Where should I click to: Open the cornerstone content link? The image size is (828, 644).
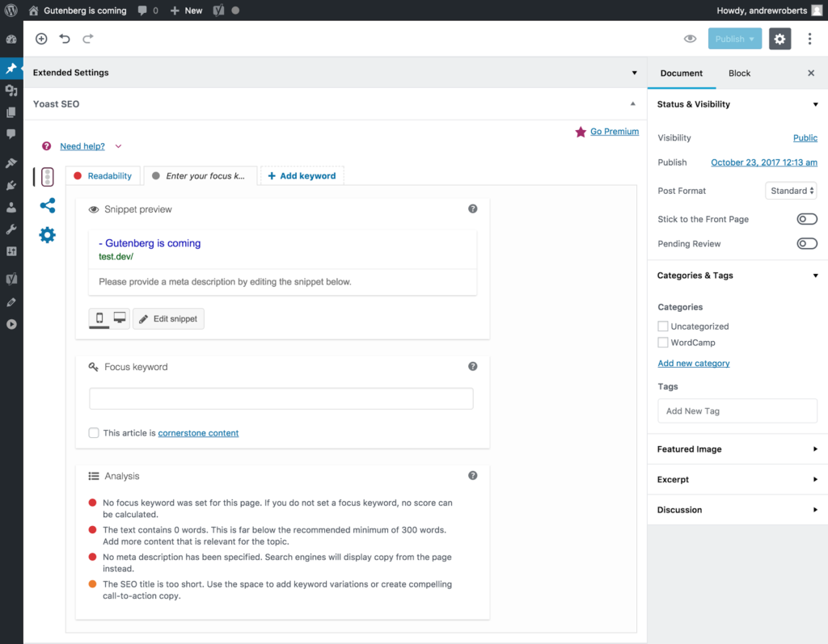(x=198, y=433)
